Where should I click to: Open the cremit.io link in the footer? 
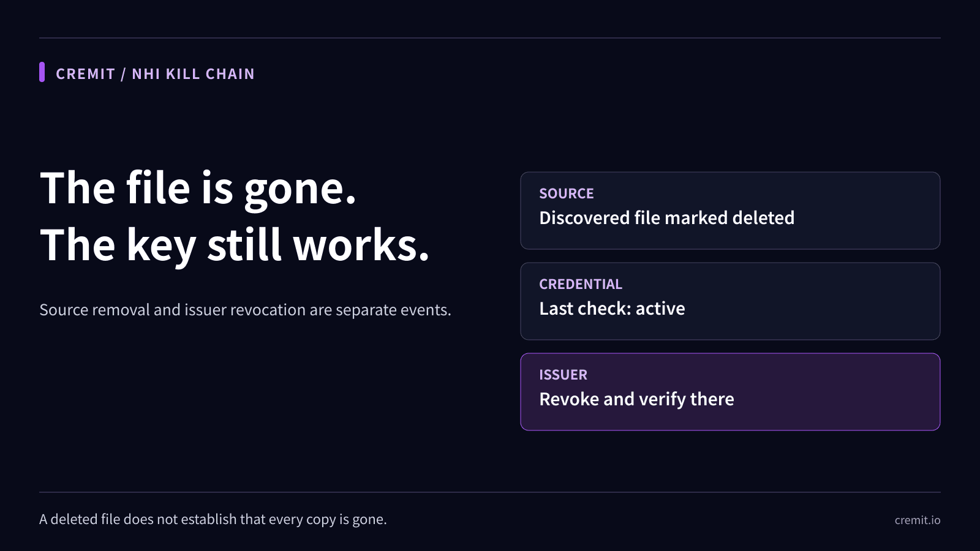tap(918, 520)
